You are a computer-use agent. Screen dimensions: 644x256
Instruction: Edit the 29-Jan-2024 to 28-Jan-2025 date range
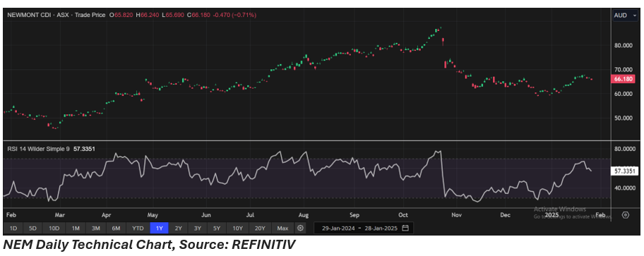[x=364, y=228]
